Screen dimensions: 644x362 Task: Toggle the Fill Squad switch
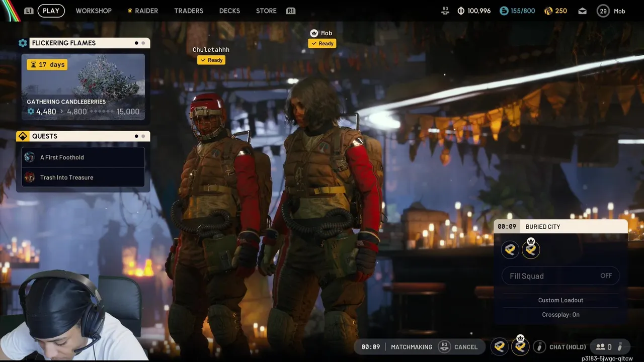point(560,276)
